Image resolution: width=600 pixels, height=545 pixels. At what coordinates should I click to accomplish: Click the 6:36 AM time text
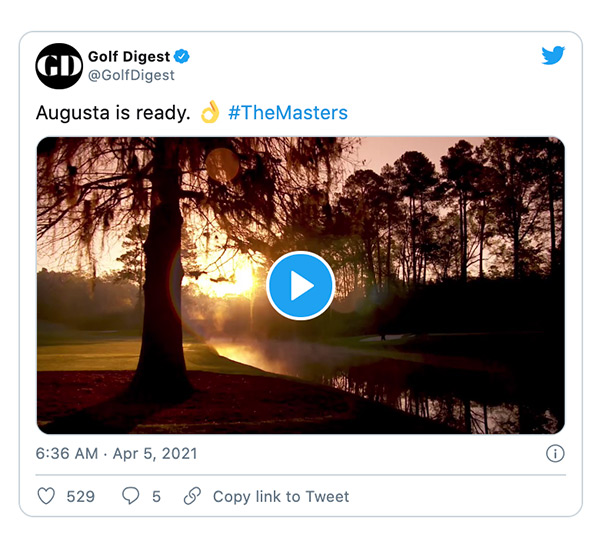pyautogui.click(x=67, y=454)
